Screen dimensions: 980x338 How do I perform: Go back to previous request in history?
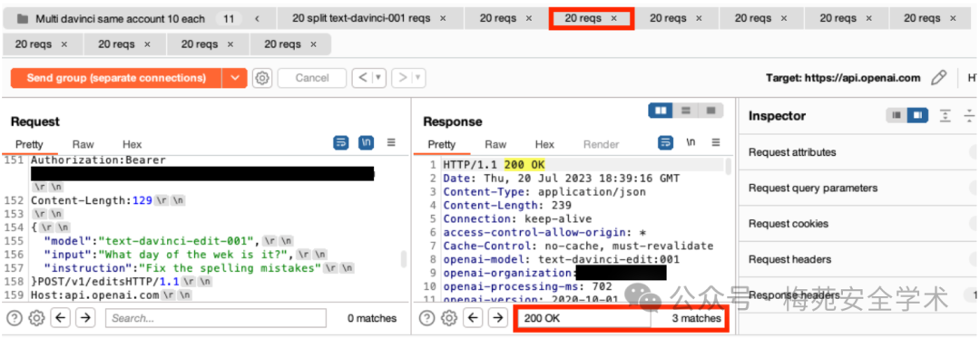[x=363, y=78]
